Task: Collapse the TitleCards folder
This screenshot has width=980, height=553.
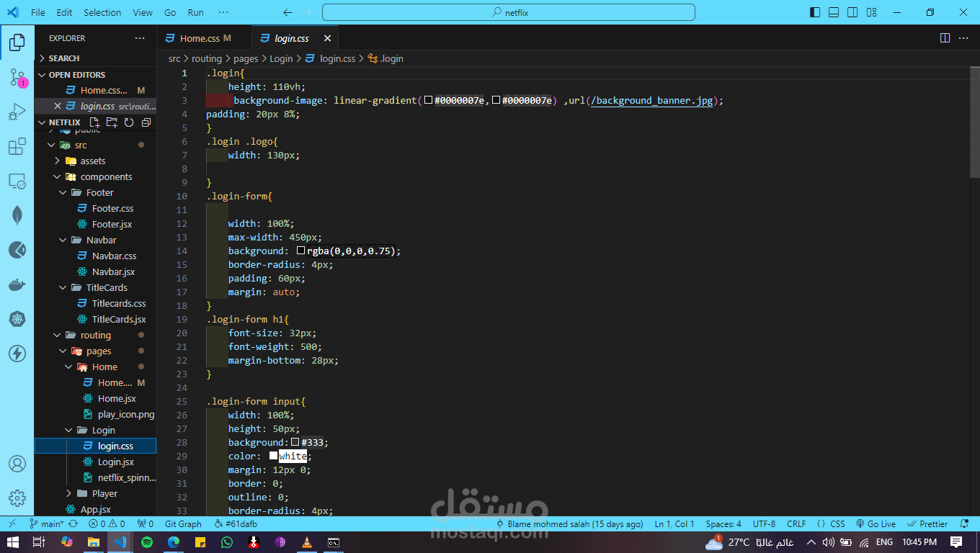Action: [x=95, y=287]
